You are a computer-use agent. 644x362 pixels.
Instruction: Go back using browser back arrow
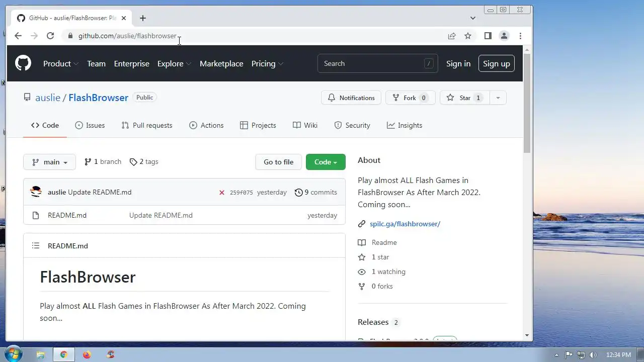(18, 36)
